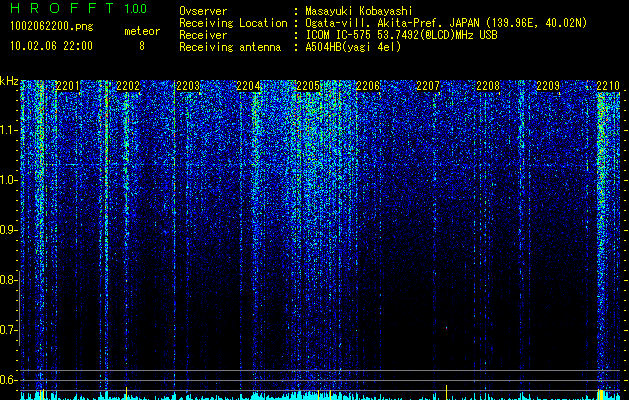This screenshot has width=629, height=400.
Task: Click the 'Receiving Location' label
Action: [233, 23]
